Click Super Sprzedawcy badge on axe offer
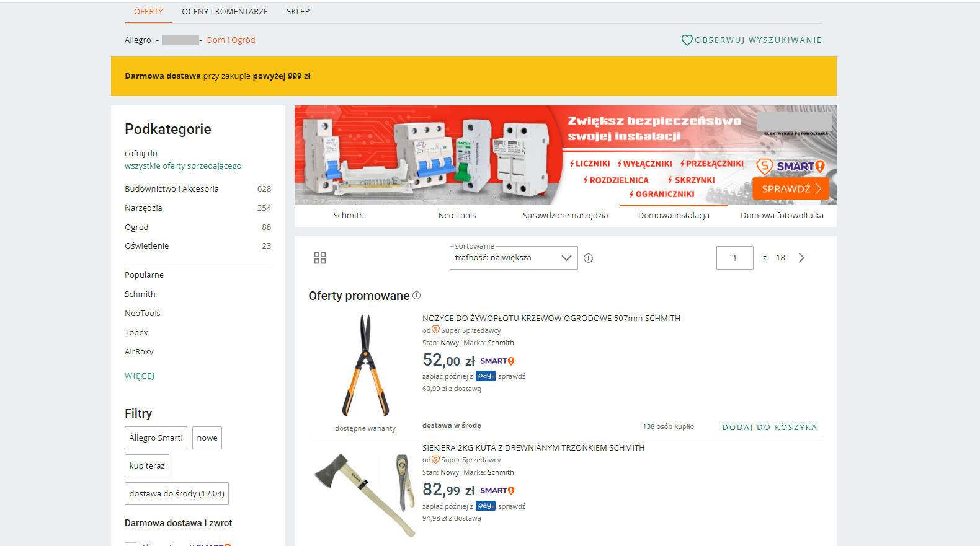 pos(466,460)
